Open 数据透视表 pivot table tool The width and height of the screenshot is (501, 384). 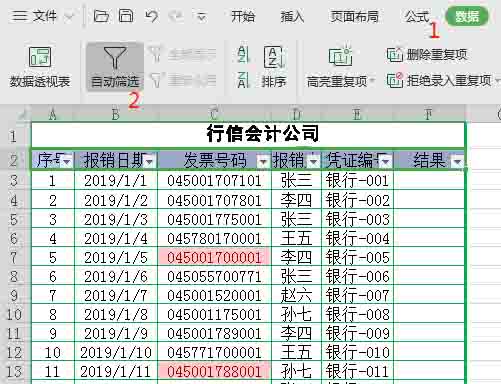(40, 66)
